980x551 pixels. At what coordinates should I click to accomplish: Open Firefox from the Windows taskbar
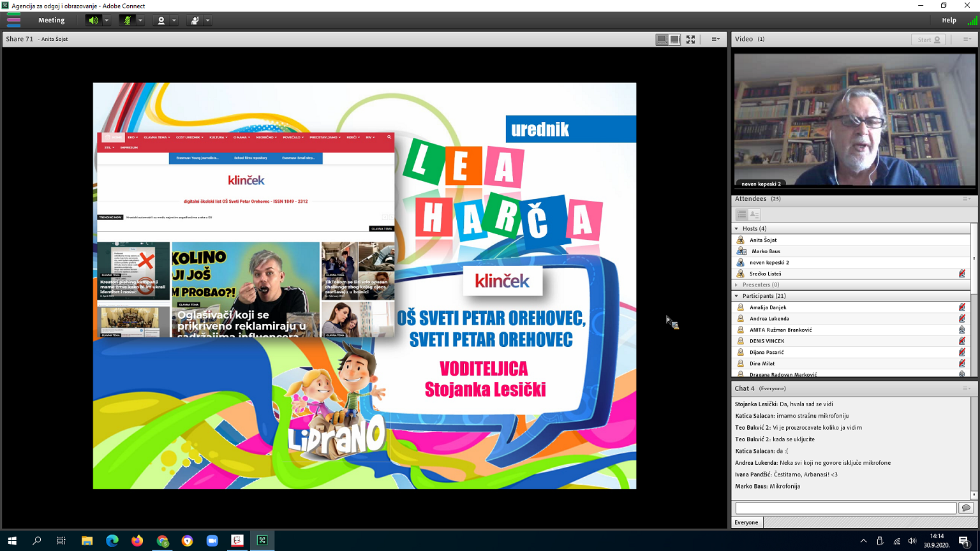click(x=137, y=541)
